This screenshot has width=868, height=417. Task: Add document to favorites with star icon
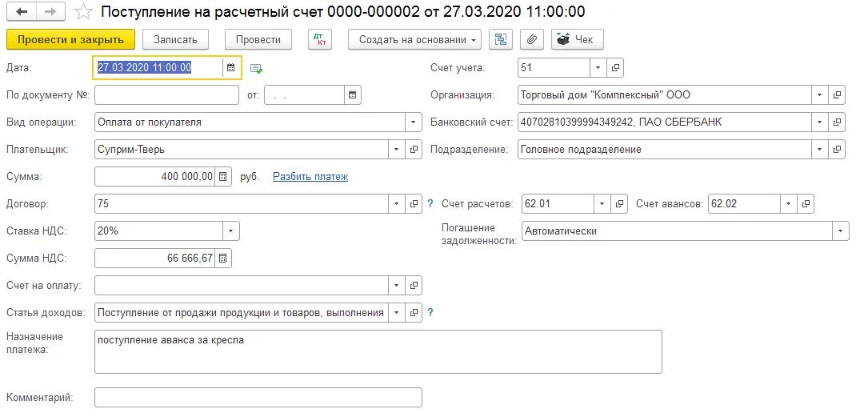click(x=83, y=12)
